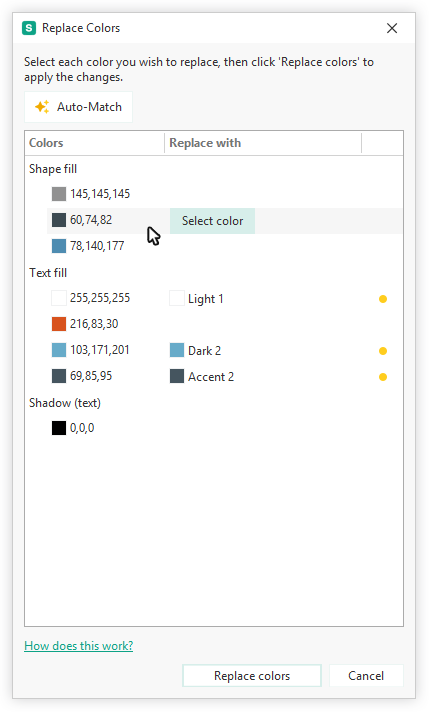Click the yellow dot beside Light 1
The height and width of the screenshot is (712, 429).
[x=383, y=299]
